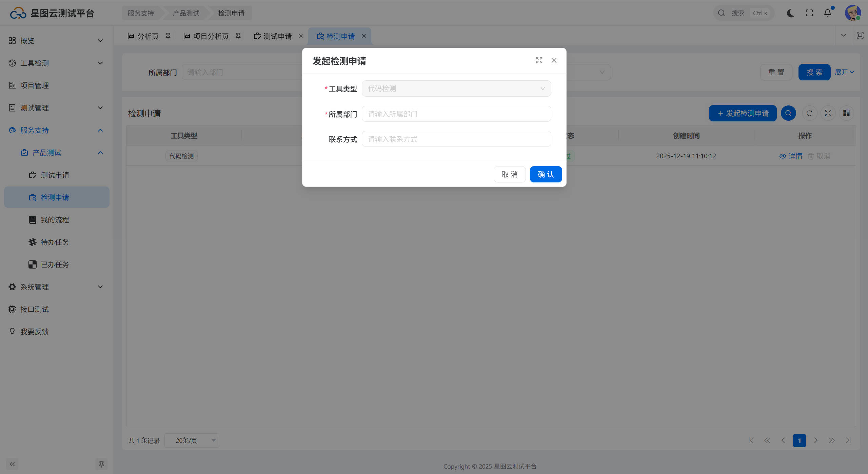Toggle dark mode moon icon
Image resolution: width=868 pixels, height=474 pixels.
pyautogui.click(x=790, y=13)
